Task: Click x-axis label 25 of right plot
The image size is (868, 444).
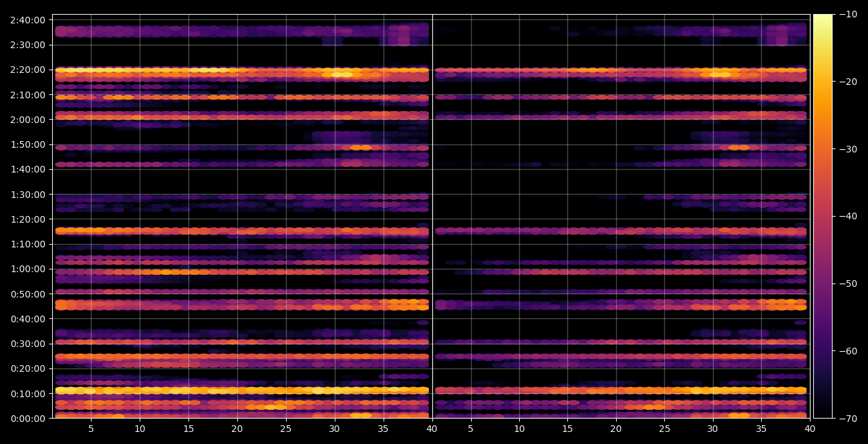Action: (x=665, y=429)
